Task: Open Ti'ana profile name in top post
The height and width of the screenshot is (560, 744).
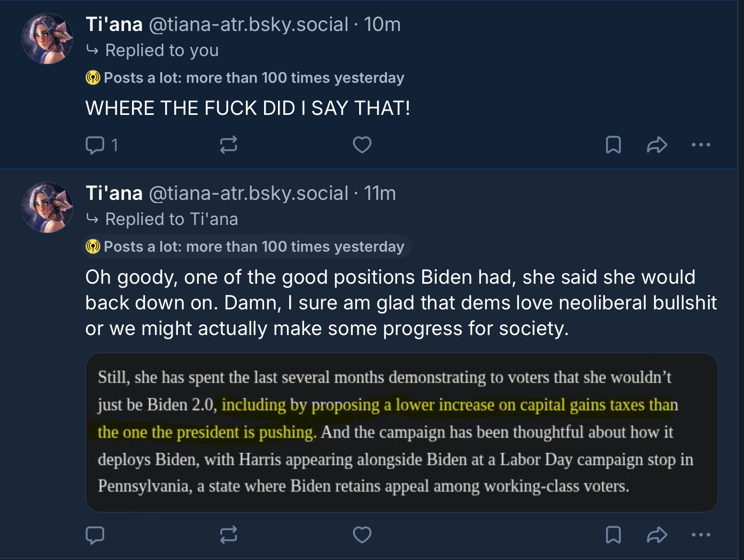Action: pos(114,25)
